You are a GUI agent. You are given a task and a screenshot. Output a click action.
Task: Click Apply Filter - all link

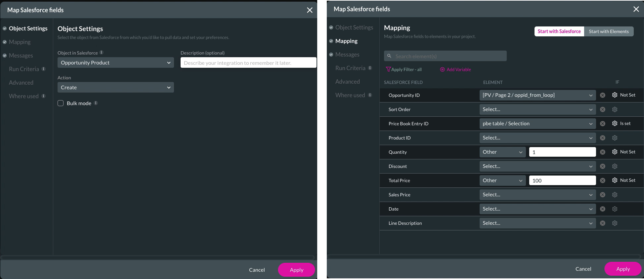coord(406,69)
